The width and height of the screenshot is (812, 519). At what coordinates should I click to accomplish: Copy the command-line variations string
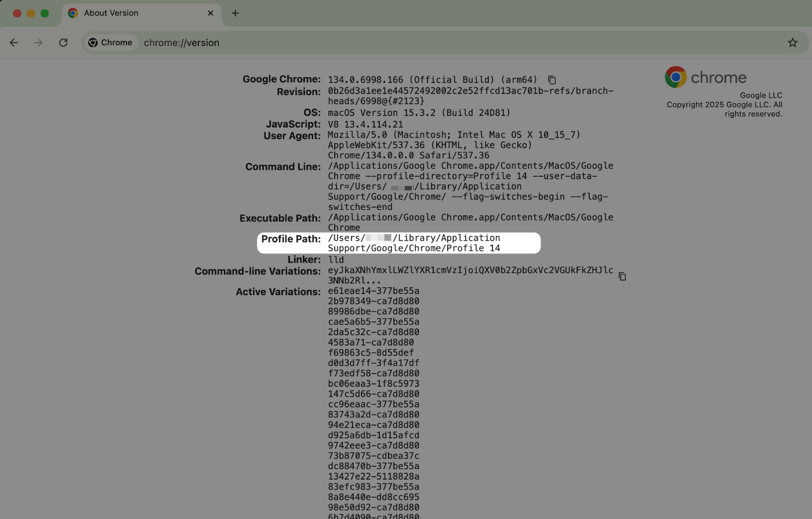tap(622, 276)
